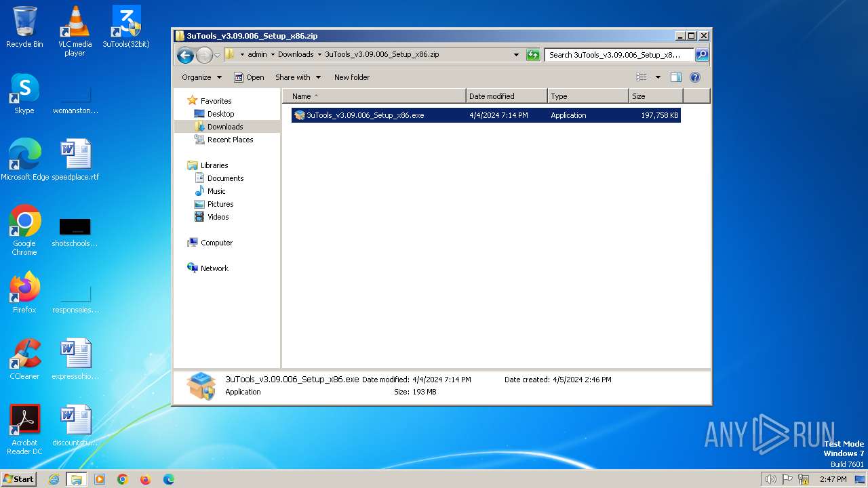Click the zip folder icon in address bar
The width and height of the screenshot is (868, 488).
tap(230, 55)
